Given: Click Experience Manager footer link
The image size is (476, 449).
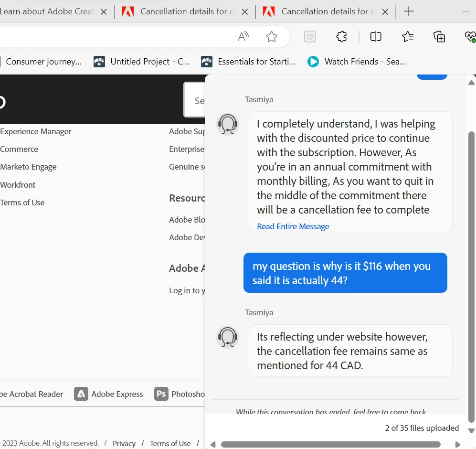Looking at the screenshot, I should tap(35, 131).
